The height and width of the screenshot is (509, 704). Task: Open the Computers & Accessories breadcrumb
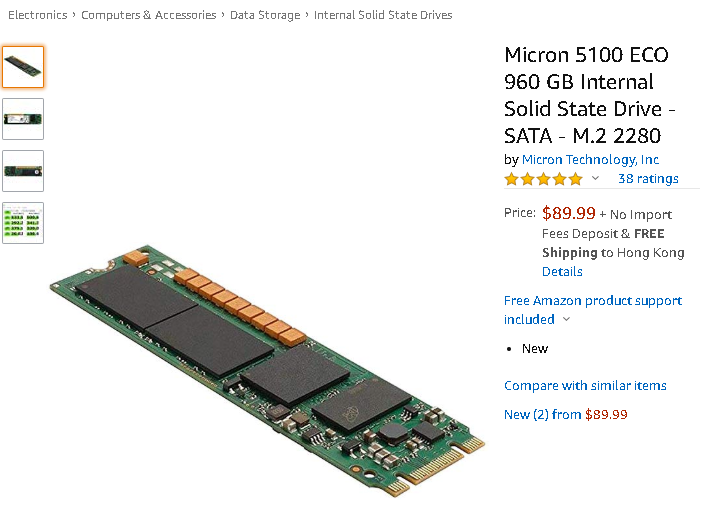[x=148, y=15]
